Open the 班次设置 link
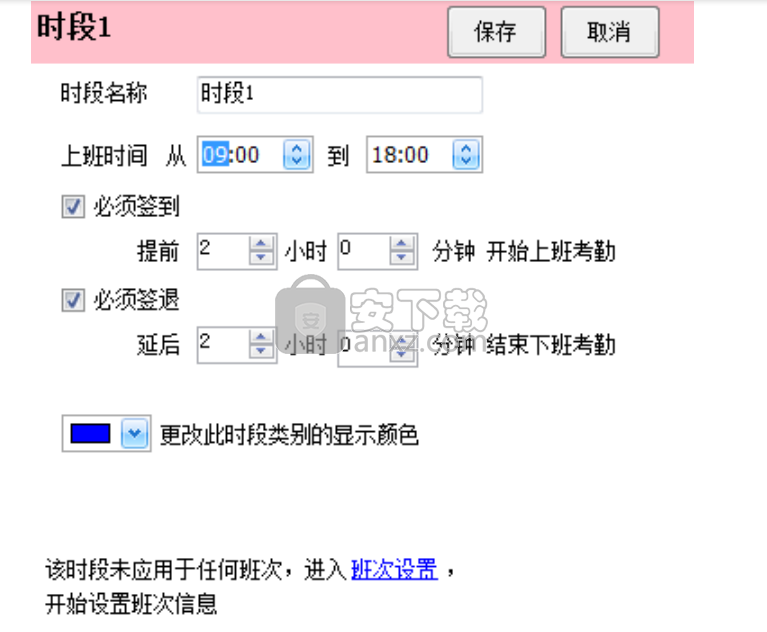This screenshot has height=632, width=767. tap(394, 570)
